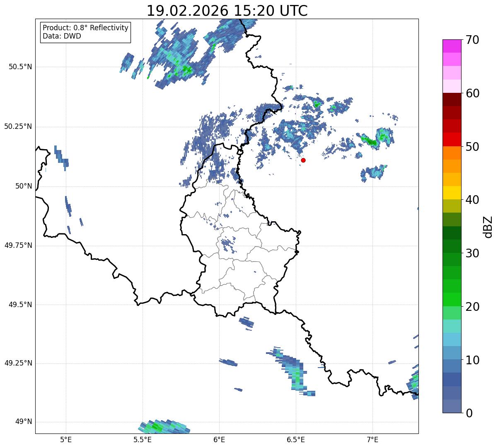Click the bright green colorbar segment above 20

(x=452, y=300)
